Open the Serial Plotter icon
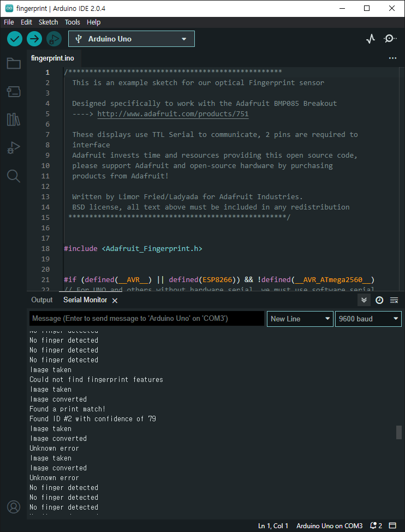Viewport: 405px width, 532px height. 371,39
